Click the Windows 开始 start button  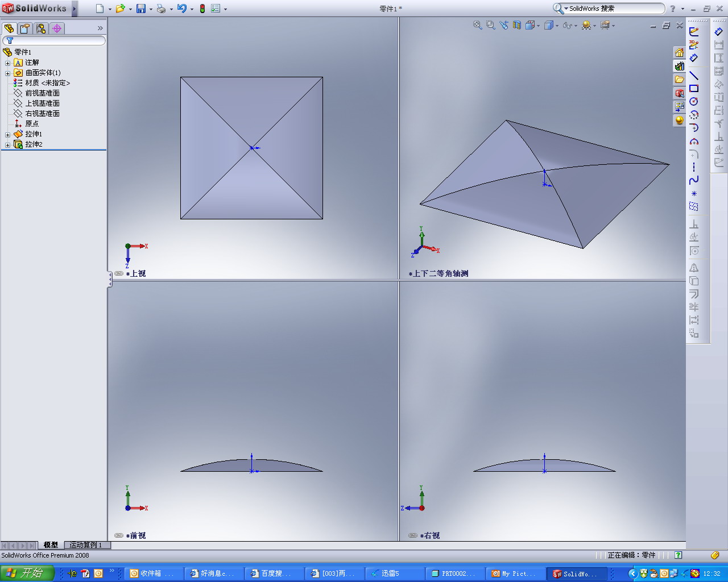tap(27, 573)
